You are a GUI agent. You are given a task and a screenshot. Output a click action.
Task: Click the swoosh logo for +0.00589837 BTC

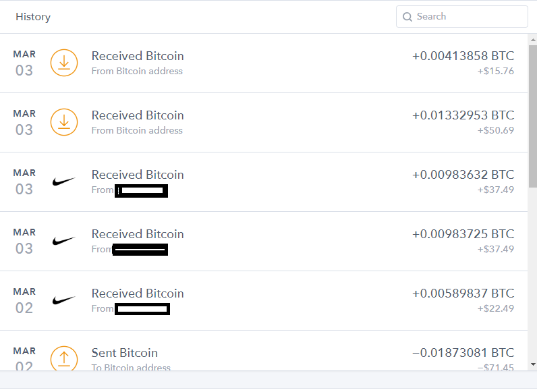tap(63, 300)
